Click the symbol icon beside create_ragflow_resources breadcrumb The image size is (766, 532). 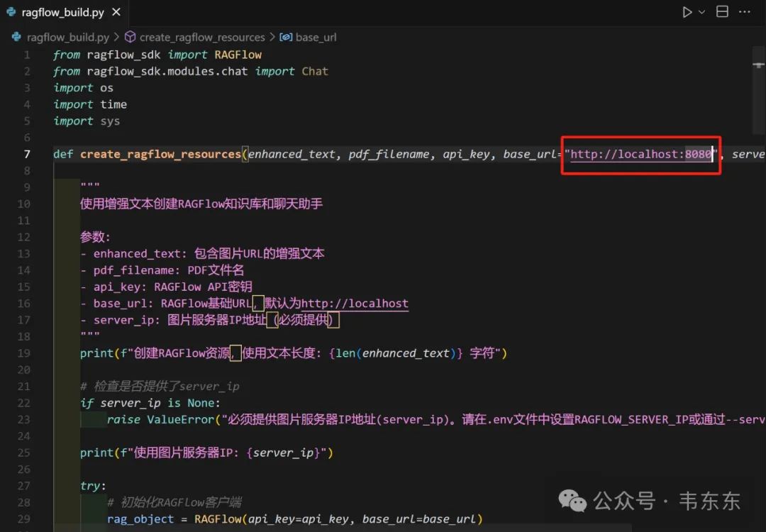point(131,37)
